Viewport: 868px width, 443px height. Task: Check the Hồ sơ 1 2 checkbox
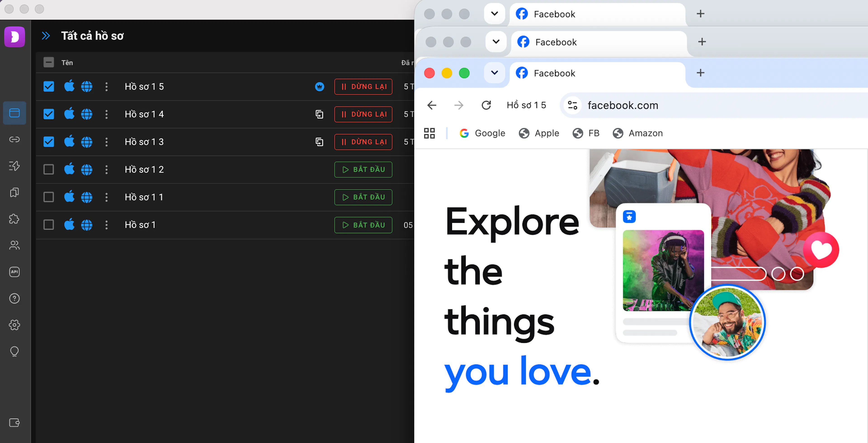tap(49, 170)
